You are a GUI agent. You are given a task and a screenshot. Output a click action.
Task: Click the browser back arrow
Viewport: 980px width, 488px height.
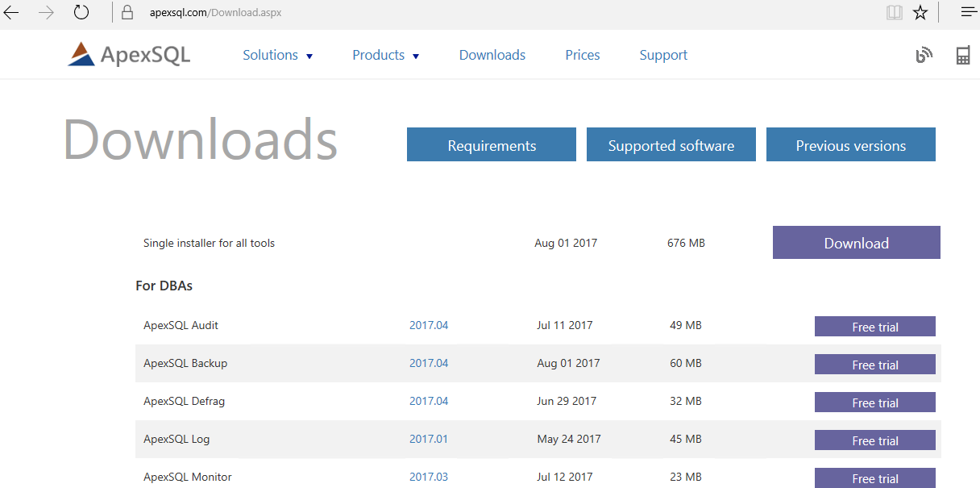tap(12, 12)
